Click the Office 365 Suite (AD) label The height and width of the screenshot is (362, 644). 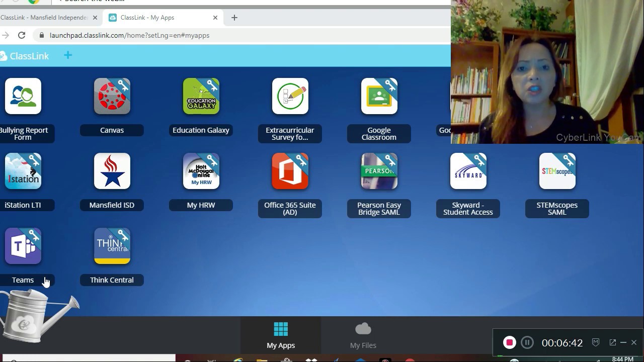point(290,209)
